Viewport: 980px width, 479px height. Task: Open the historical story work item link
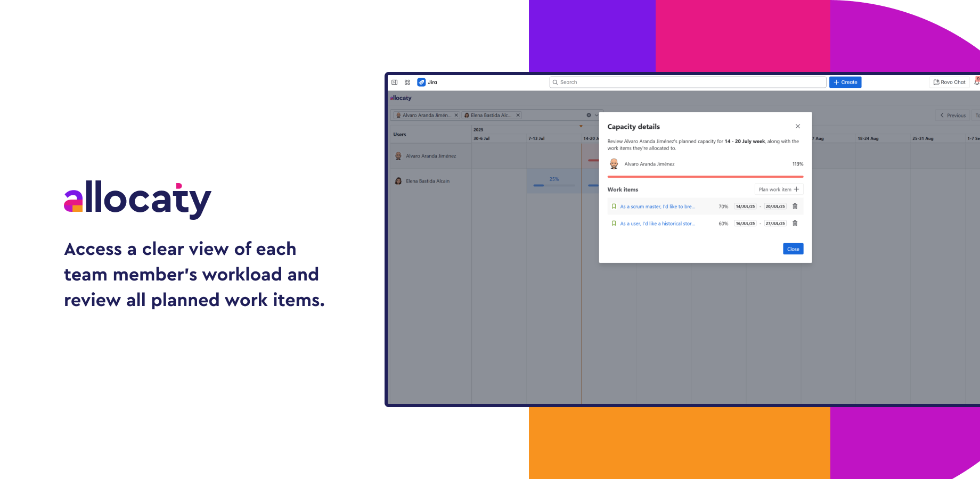[658, 224]
